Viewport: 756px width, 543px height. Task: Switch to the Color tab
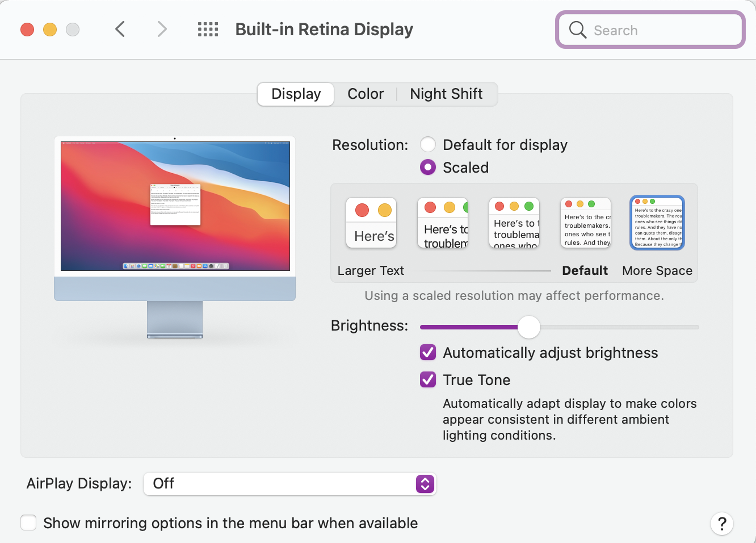click(366, 94)
